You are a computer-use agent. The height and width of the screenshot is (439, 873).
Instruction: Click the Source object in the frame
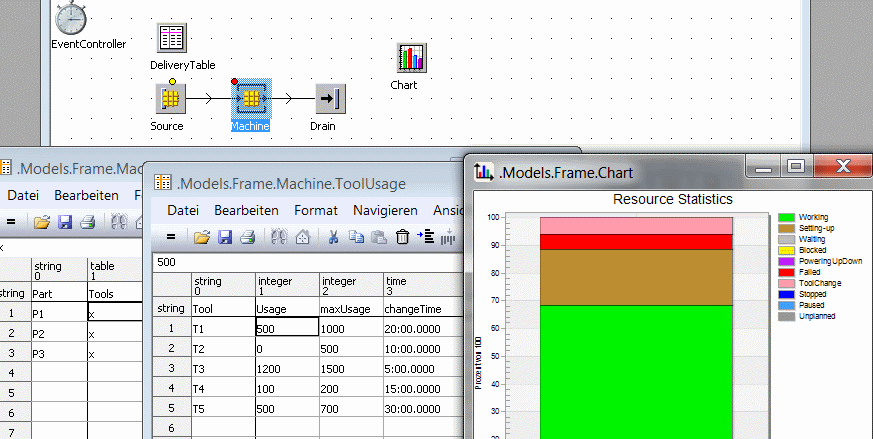pos(171,99)
